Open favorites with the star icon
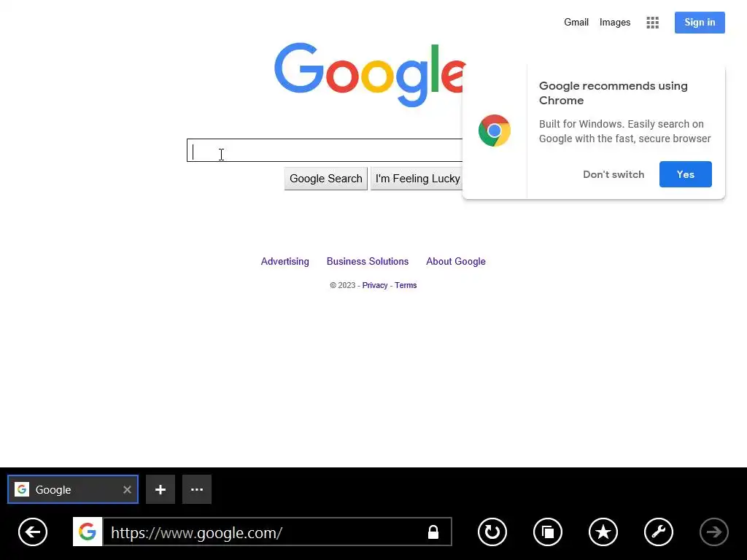 click(603, 532)
